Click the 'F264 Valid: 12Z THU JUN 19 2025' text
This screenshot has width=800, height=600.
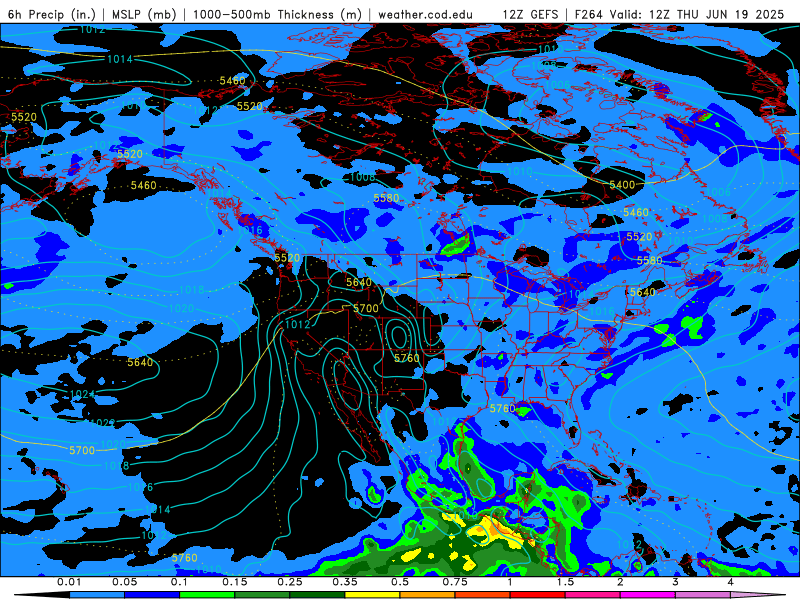coord(679,14)
